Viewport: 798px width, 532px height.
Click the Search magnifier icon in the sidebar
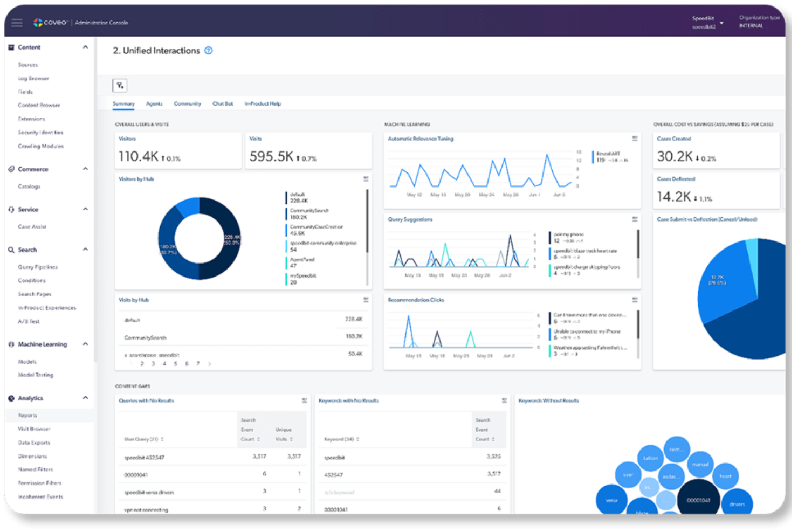(x=11, y=250)
